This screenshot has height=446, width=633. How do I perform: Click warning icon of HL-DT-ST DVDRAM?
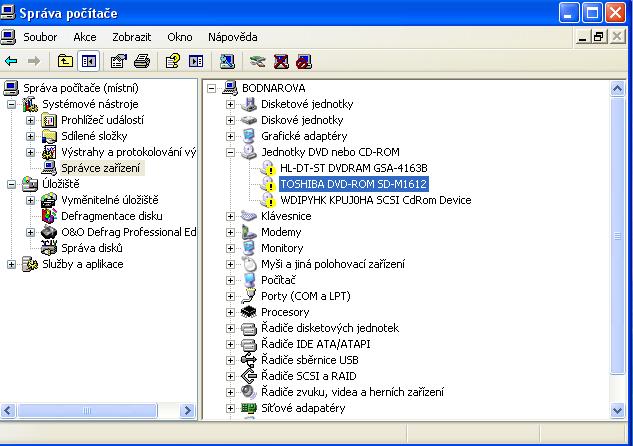pyautogui.click(x=268, y=168)
